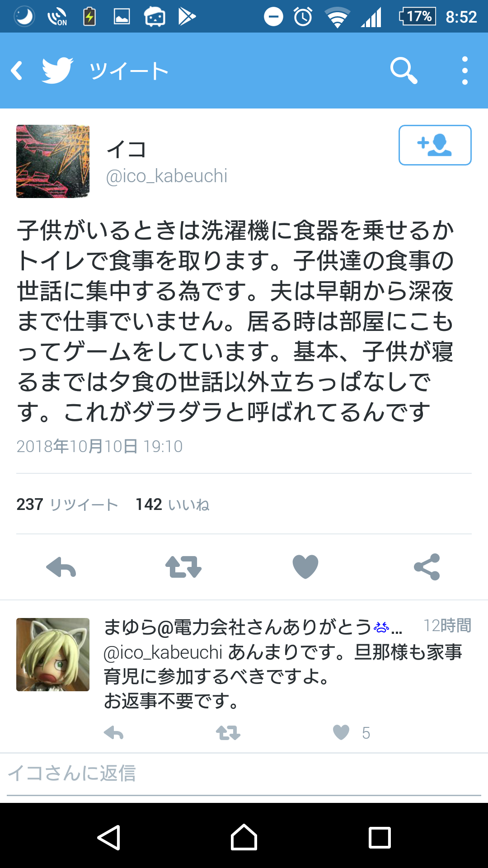Reply to the main tweet
Viewport: 488px width, 868px height.
tap(61, 567)
